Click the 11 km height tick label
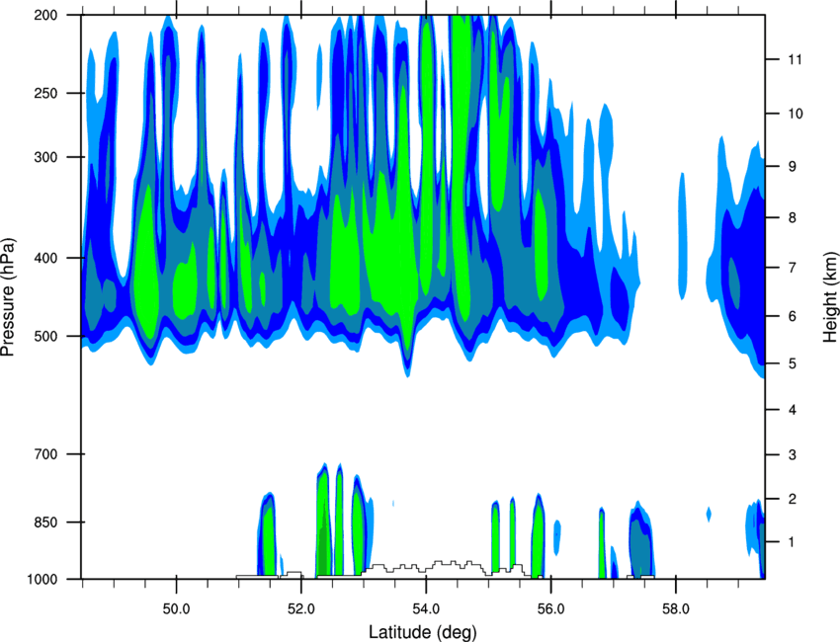The height and width of the screenshot is (642, 840). (795, 59)
